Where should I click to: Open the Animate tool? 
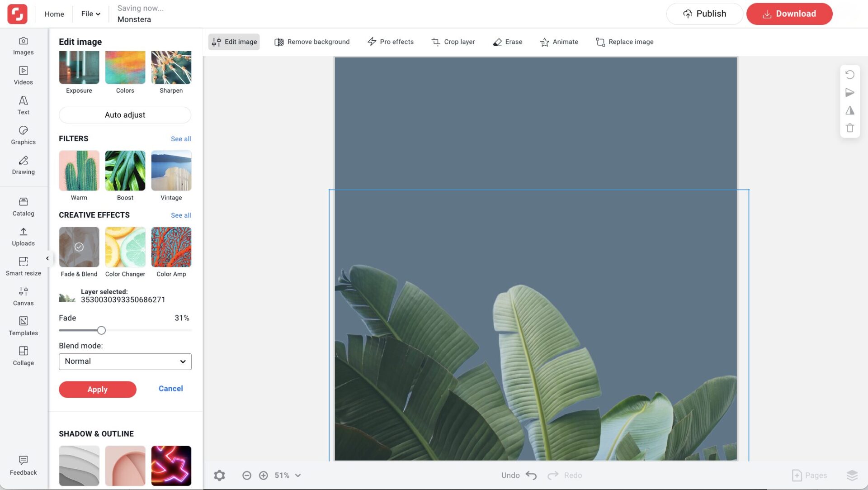click(x=559, y=42)
